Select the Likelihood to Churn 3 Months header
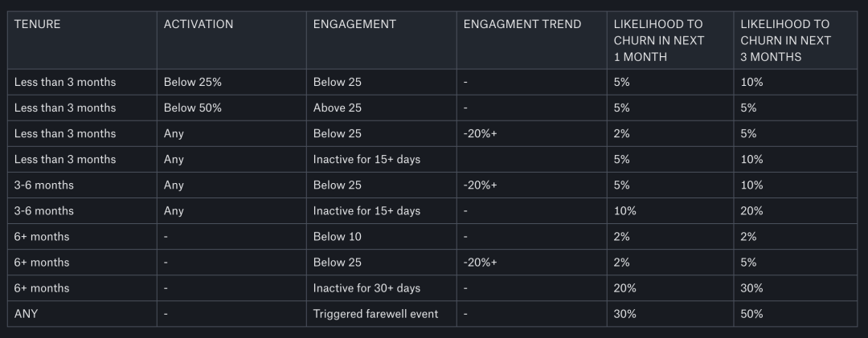 coord(786,40)
